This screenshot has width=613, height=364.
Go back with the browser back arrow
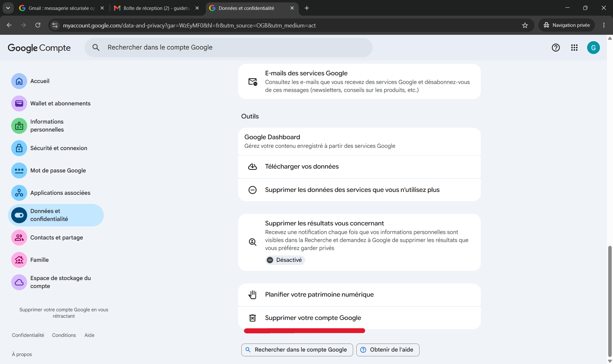point(9,25)
